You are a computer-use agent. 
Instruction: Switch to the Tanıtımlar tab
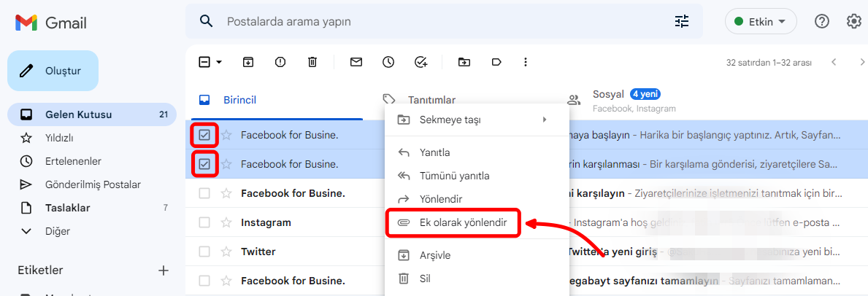point(431,100)
